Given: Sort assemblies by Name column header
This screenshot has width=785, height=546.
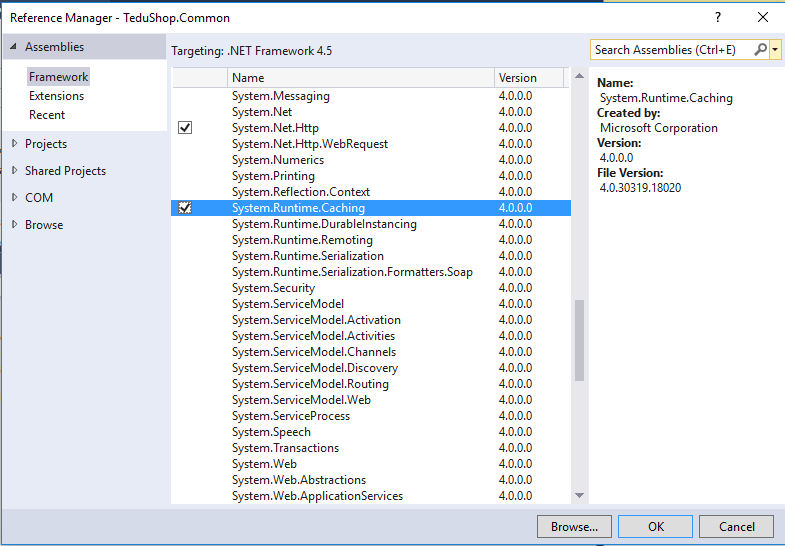Looking at the screenshot, I should pyautogui.click(x=360, y=78).
